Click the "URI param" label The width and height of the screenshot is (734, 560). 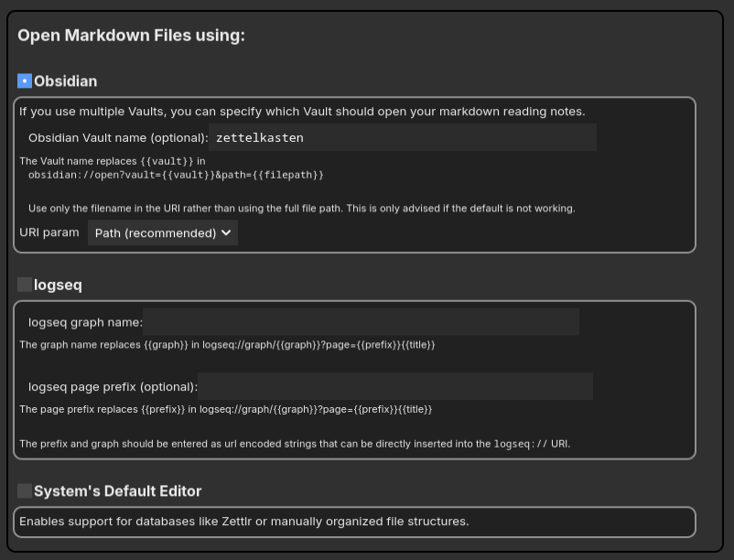[x=49, y=232]
